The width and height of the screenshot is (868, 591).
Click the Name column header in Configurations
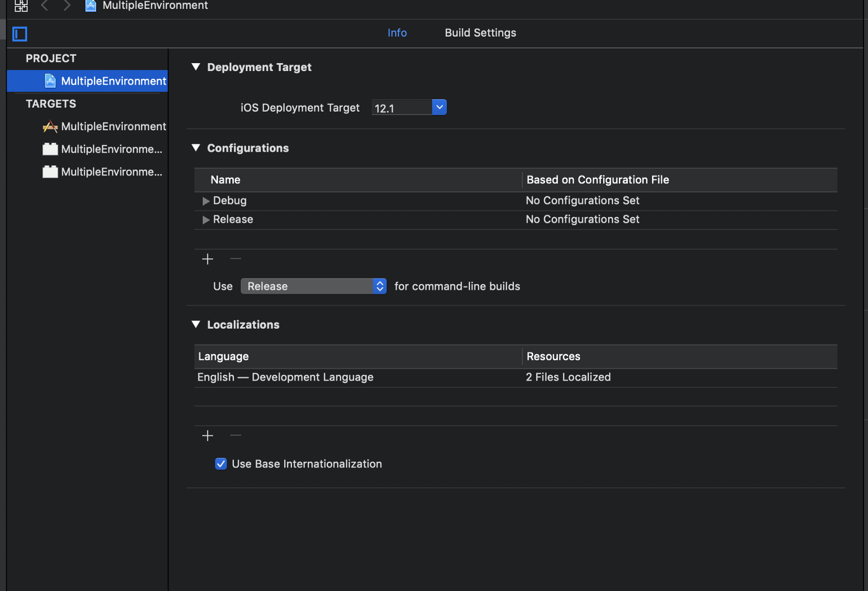(x=225, y=180)
